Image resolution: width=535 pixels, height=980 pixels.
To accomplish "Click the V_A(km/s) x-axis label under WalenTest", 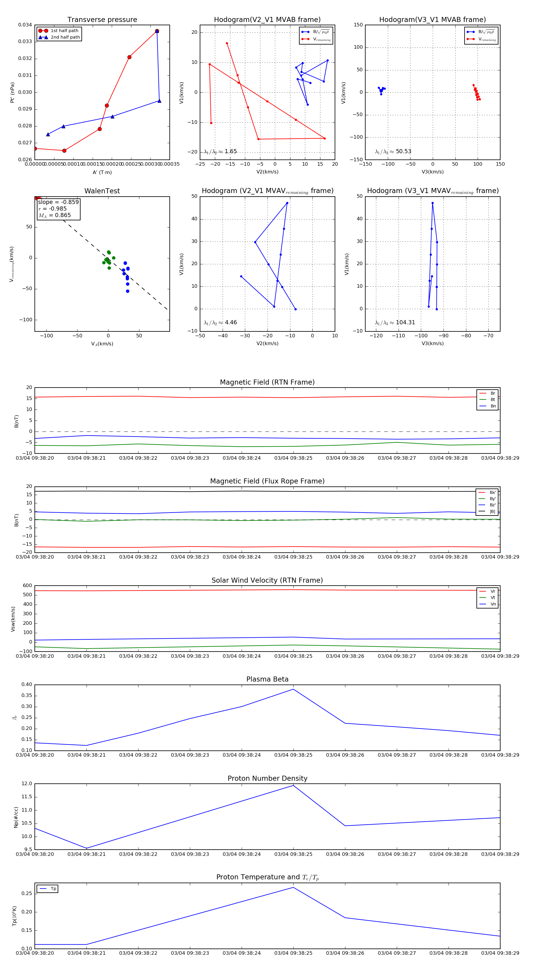I will (x=102, y=344).
